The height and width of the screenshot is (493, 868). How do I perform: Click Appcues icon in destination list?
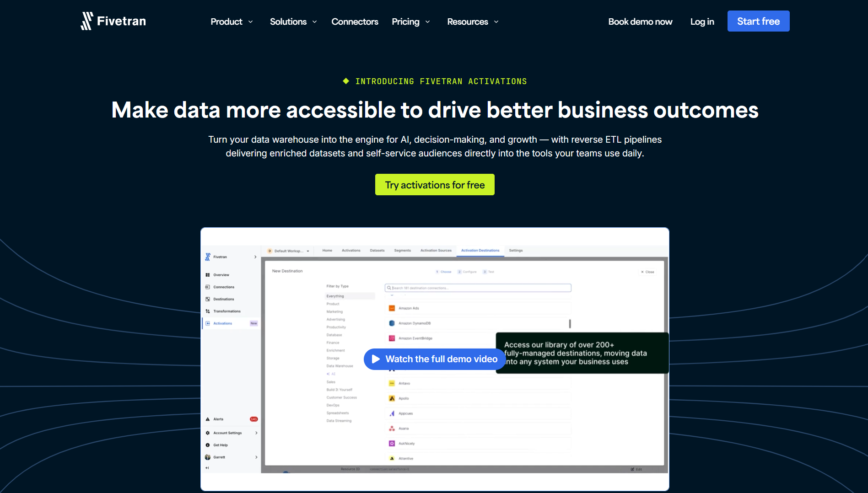click(392, 413)
